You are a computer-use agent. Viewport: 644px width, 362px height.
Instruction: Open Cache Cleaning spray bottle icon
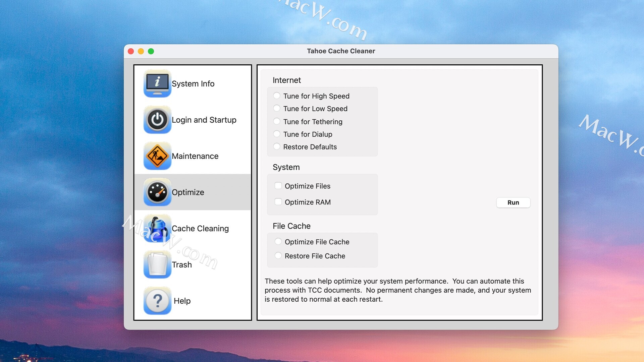tap(157, 228)
